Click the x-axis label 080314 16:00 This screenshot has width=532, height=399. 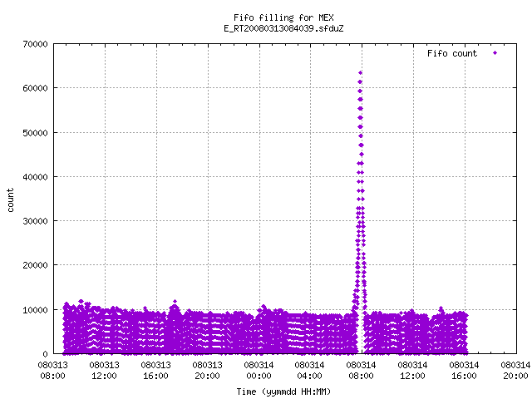tap(464, 371)
